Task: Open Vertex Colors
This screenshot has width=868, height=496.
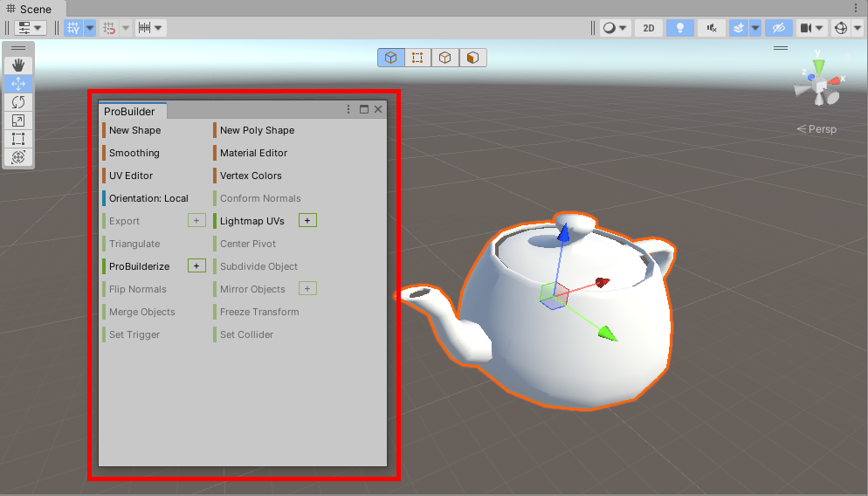Action: tap(251, 176)
